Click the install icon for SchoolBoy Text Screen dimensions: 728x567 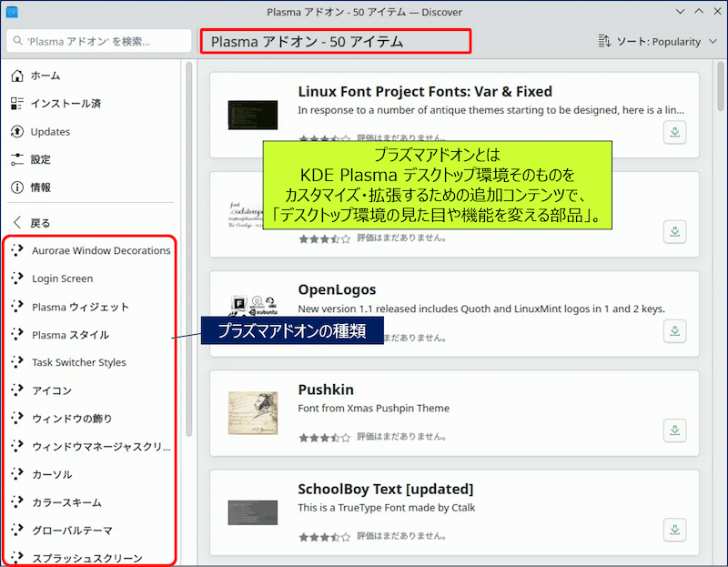(674, 528)
